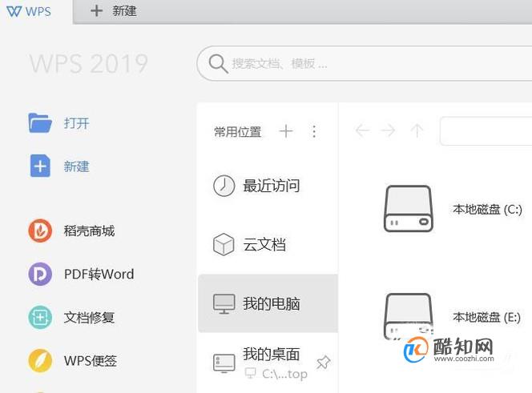
Task: Click the search magnifier icon
Action: [x=218, y=63]
